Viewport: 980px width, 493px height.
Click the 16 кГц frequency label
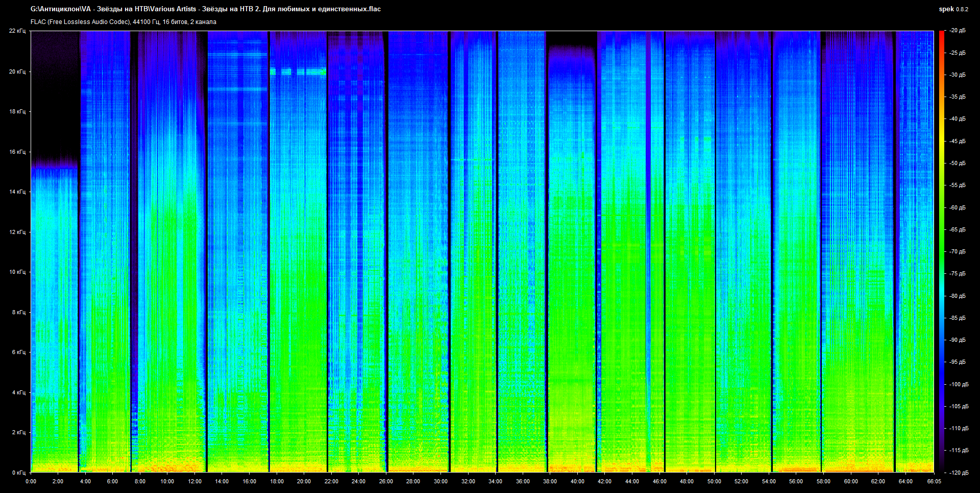pos(17,152)
